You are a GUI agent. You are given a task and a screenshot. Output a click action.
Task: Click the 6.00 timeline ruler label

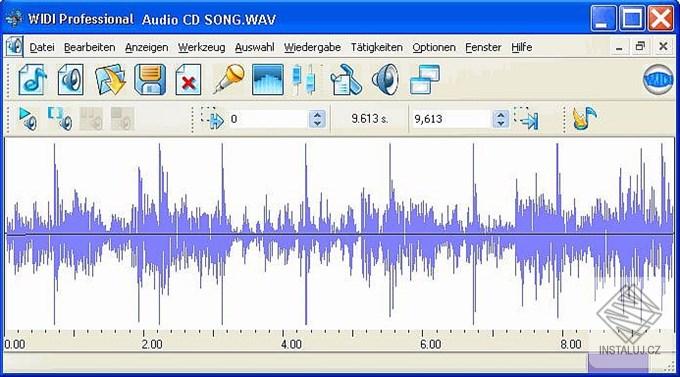[x=431, y=344]
